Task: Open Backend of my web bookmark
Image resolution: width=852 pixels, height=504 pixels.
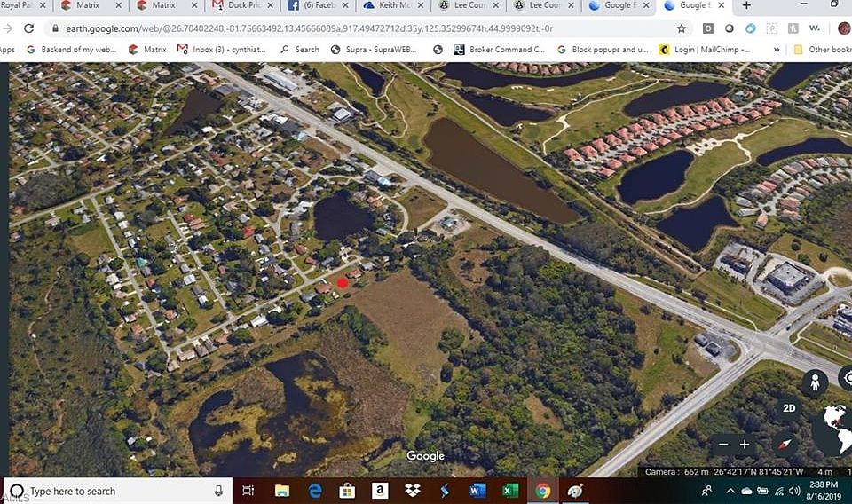Action: pos(71,50)
